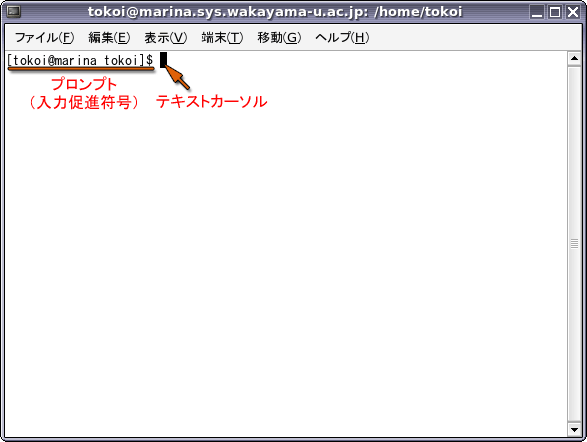Open the 移動(G) menu
Screen dimensions: 587x442
279,37
